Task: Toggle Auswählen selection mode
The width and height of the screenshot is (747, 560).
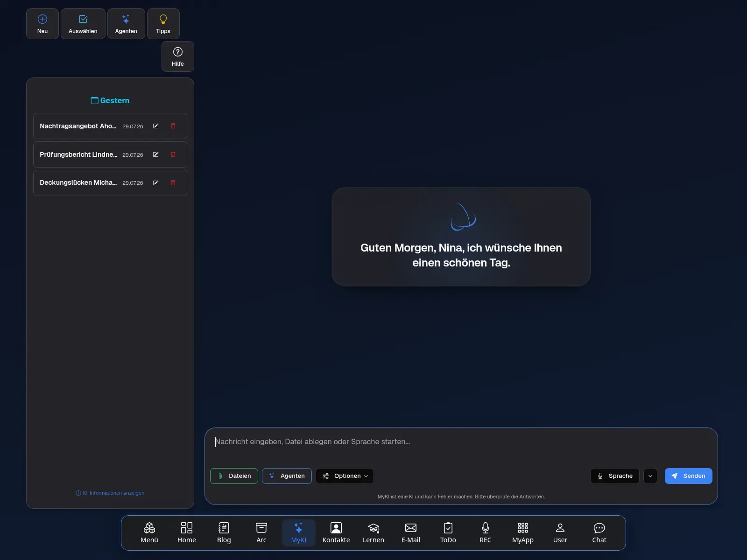Action: [x=83, y=24]
